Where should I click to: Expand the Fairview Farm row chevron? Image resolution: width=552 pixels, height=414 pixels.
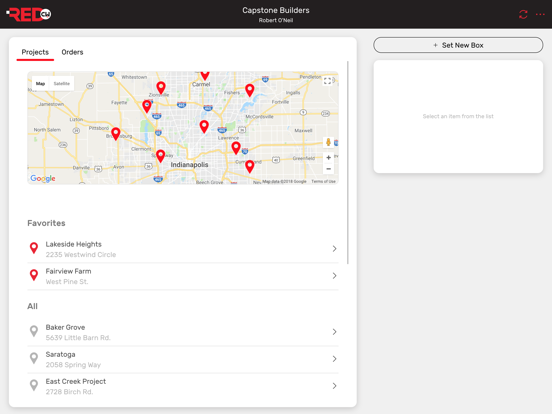[x=334, y=276]
